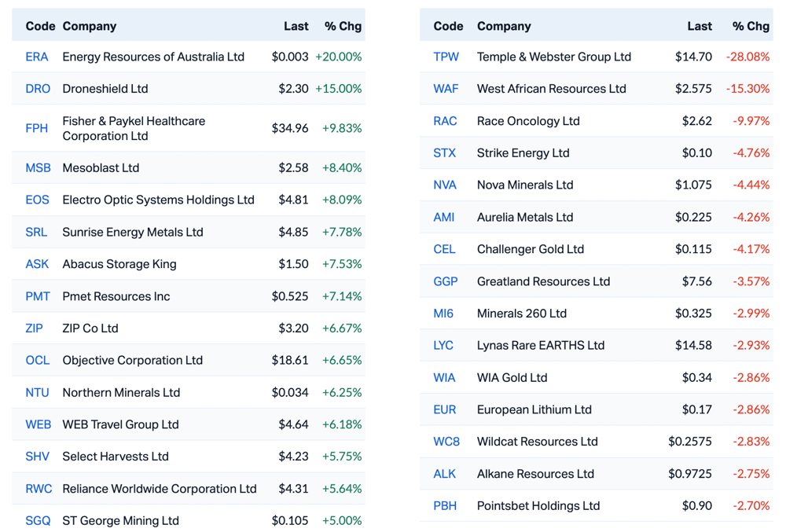
Task: Click the +20.00% change value
Action: pos(338,57)
